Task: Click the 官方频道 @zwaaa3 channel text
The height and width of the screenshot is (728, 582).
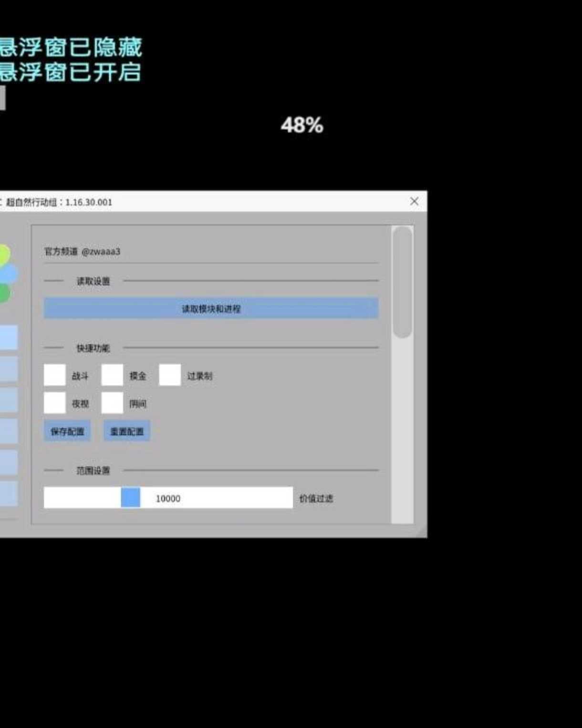Action: click(x=83, y=251)
